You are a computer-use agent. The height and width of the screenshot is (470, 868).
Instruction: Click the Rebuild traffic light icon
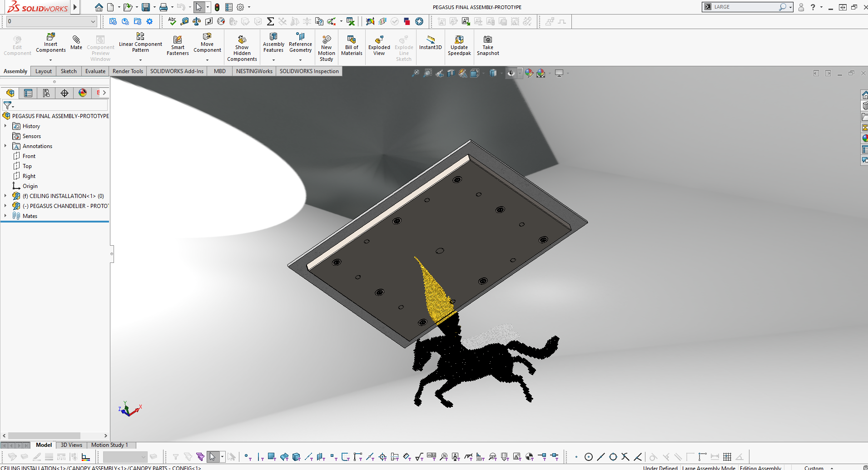217,7
